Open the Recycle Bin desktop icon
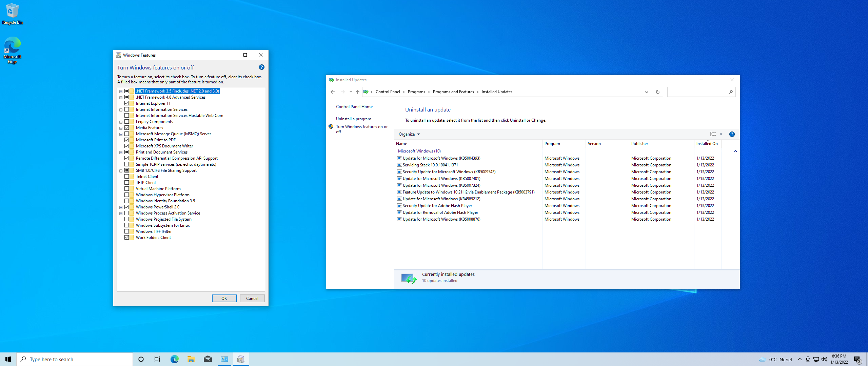Viewport: 868px width, 366px height. point(13,14)
